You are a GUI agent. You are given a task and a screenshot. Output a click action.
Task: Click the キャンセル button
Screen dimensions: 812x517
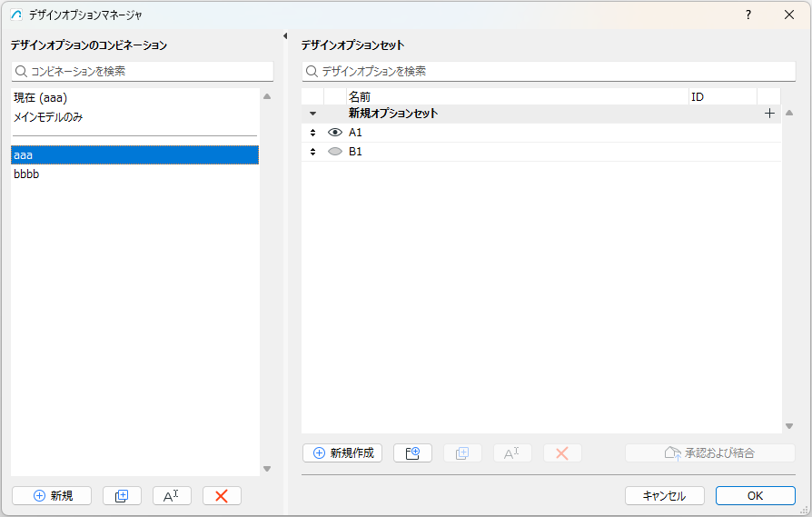[665, 496]
